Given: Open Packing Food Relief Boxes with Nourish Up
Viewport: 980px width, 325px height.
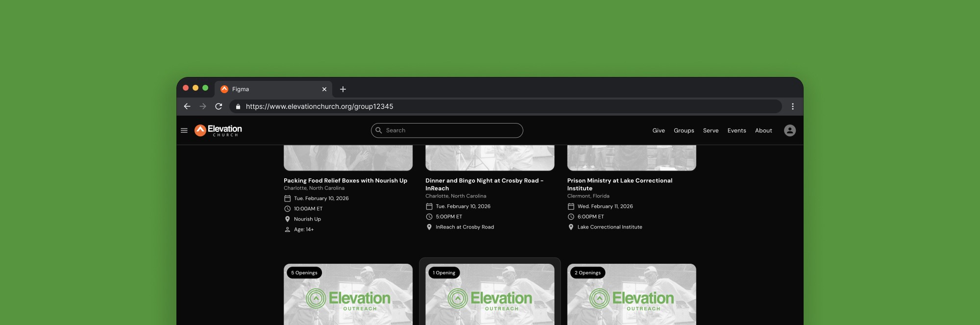Looking at the screenshot, I should point(345,180).
